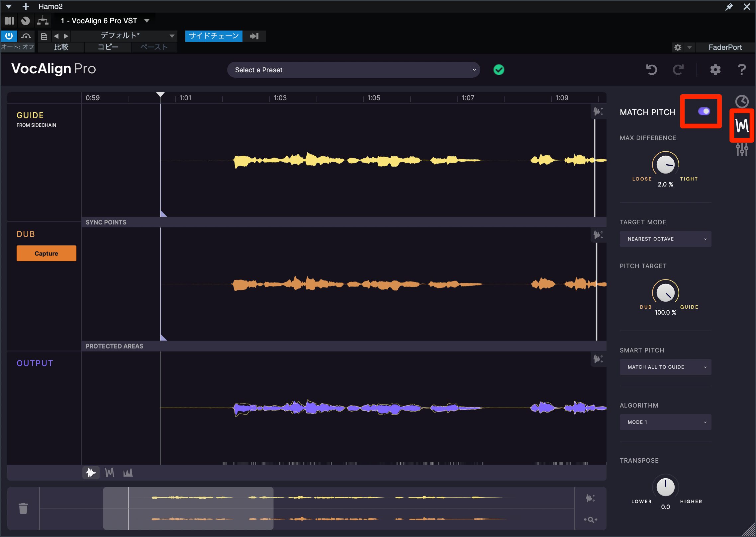Click the playhead marker in the ruler
Screen dimensions: 756x537
click(x=160, y=96)
